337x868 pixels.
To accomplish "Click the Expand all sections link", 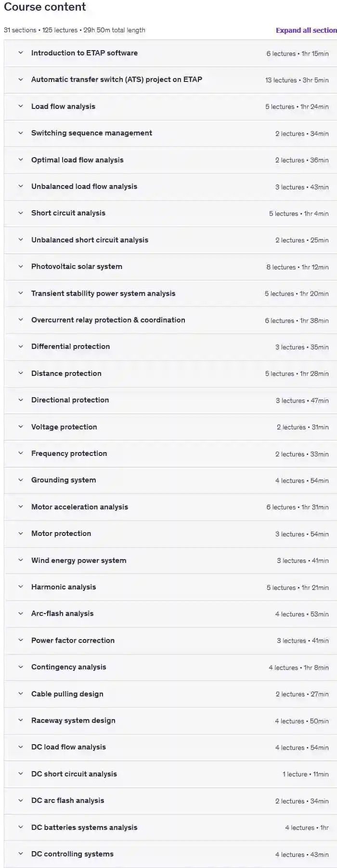I will pyautogui.click(x=306, y=30).
